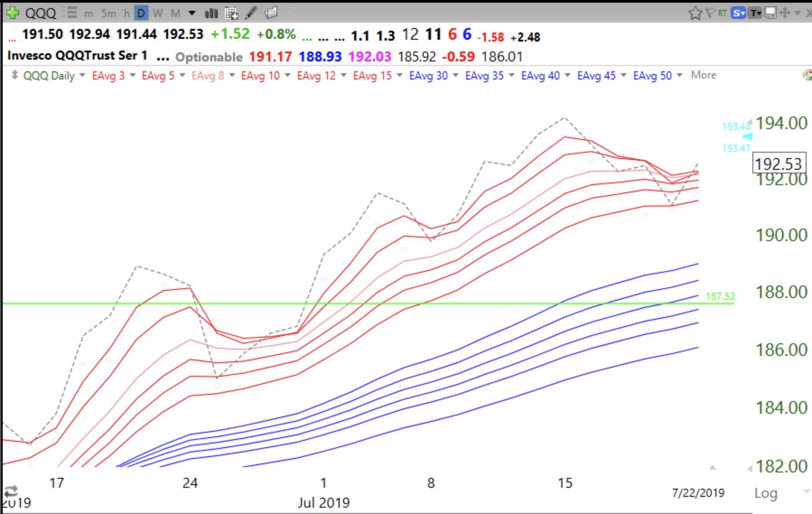
Task: Click the save chart floppy icon
Action: (x=770, y=13)
